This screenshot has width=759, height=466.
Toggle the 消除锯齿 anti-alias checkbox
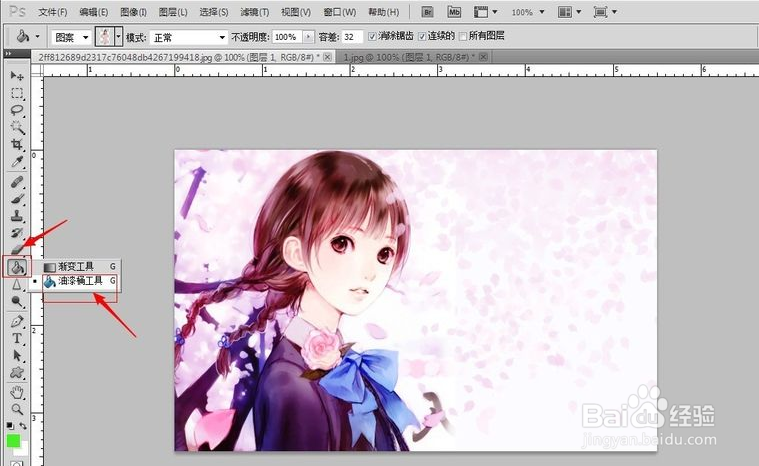pyautogui.click(x=372, y=36)
